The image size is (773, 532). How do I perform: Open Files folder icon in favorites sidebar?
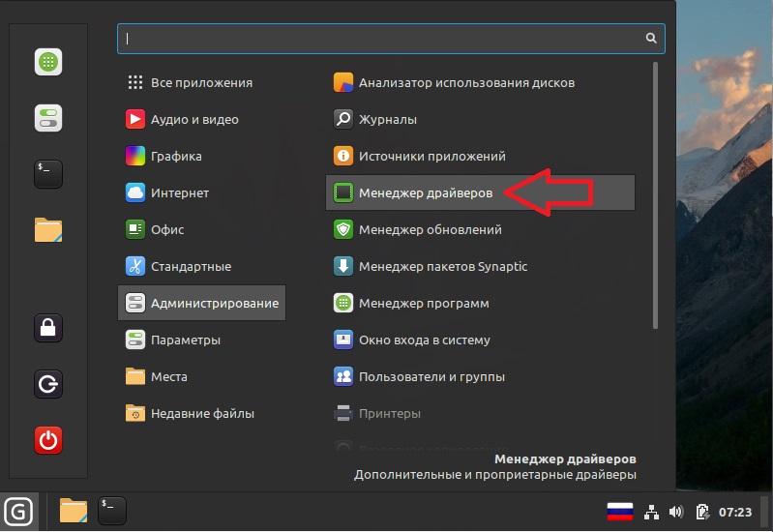pos(48,229)
